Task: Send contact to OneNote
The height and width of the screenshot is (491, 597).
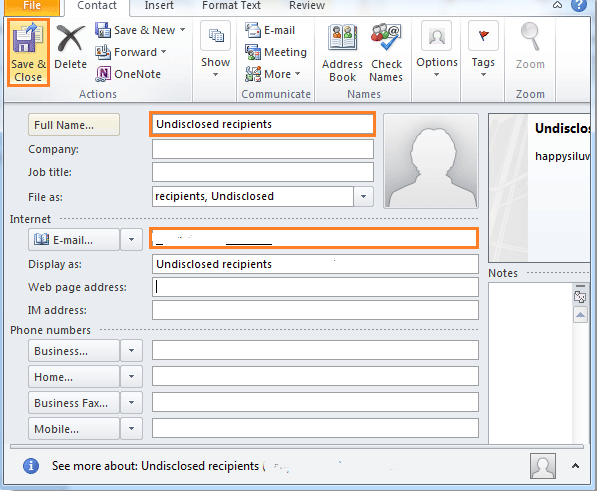Action: click(x=128, y=74)
